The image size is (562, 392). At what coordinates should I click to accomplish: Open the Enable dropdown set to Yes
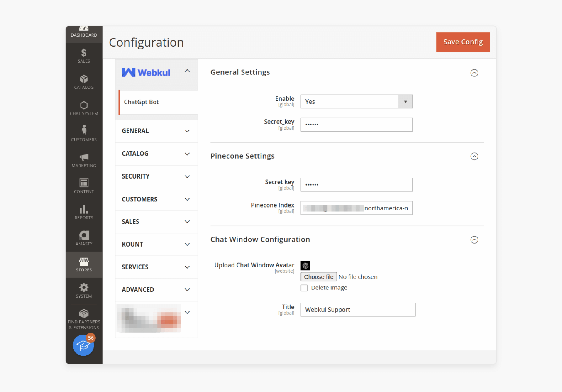pyautogui.click(x=356, y=102)
